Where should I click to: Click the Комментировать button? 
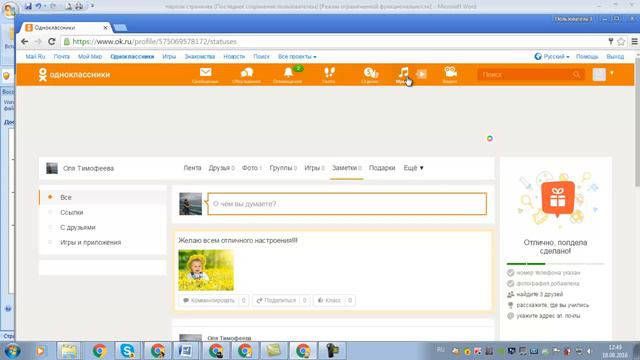[x=213, y=300]
